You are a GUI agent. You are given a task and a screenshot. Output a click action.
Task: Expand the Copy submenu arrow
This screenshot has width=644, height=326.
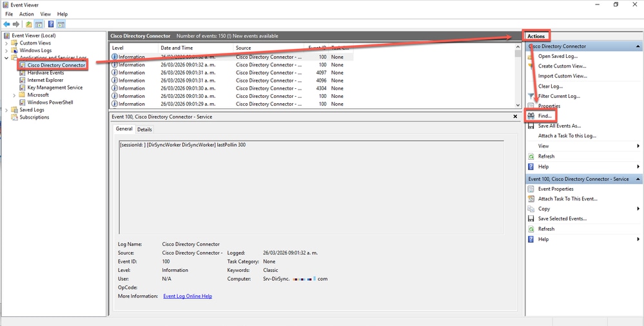coord(638,209)
